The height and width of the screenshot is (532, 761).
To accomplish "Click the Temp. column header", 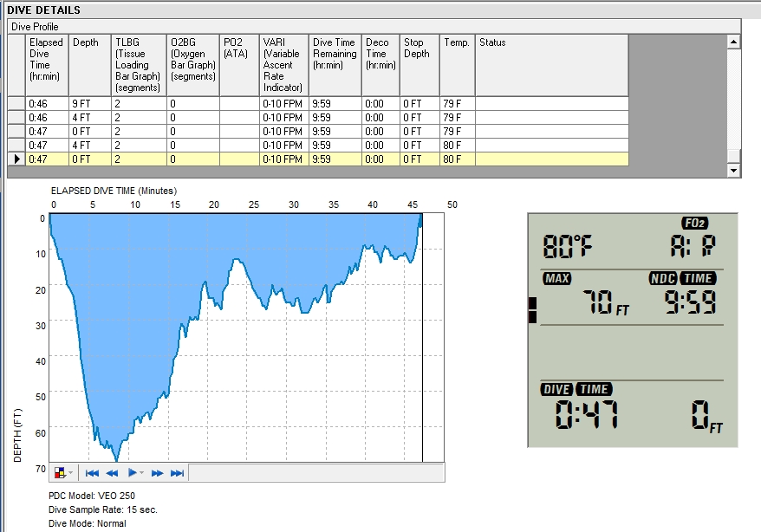I will point(457,65).
